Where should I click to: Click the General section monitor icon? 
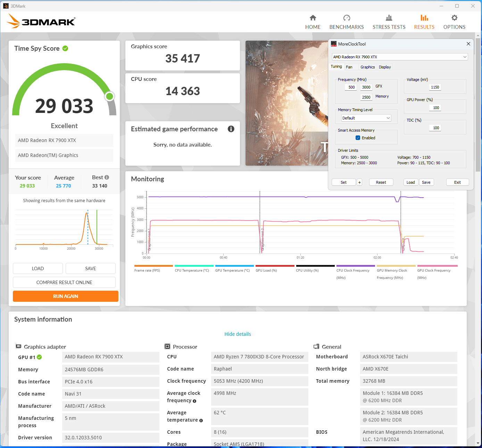[316, 346]
